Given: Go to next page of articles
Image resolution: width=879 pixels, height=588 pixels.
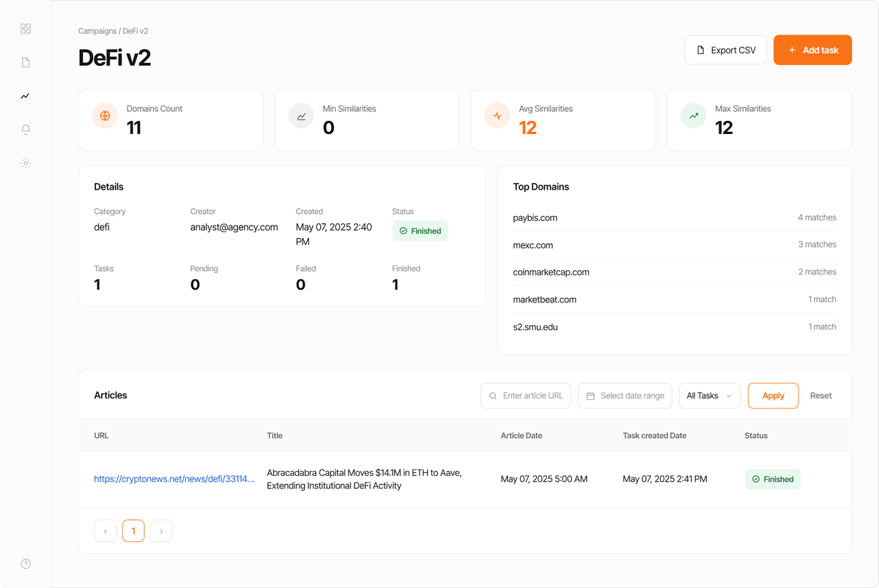Looking at the screenshot, I should (x=161, y=531).
